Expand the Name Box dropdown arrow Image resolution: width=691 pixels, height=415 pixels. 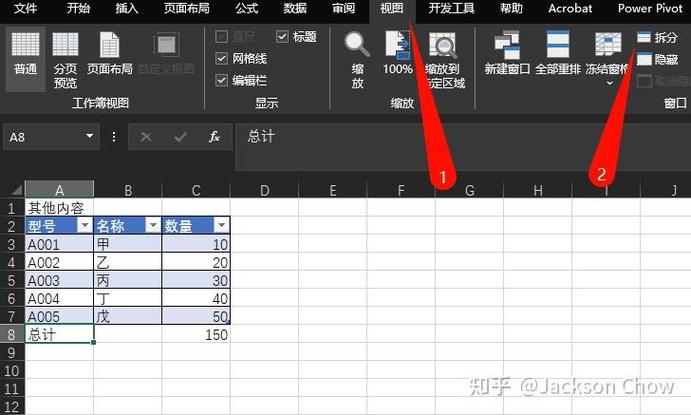[x=89, y=136]
